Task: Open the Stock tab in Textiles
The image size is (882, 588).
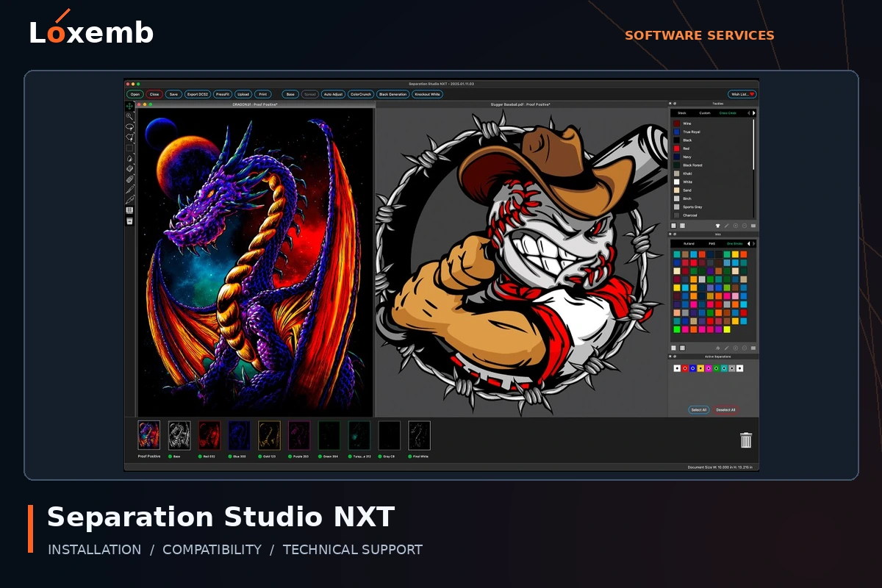Action: [x=682, y=113]
